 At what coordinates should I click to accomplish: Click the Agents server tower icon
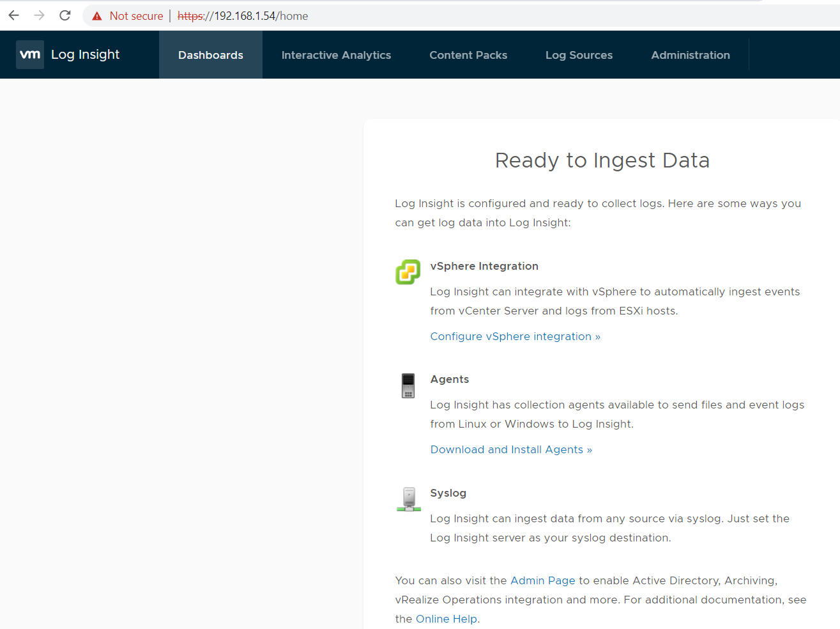(x=408, y=385)
